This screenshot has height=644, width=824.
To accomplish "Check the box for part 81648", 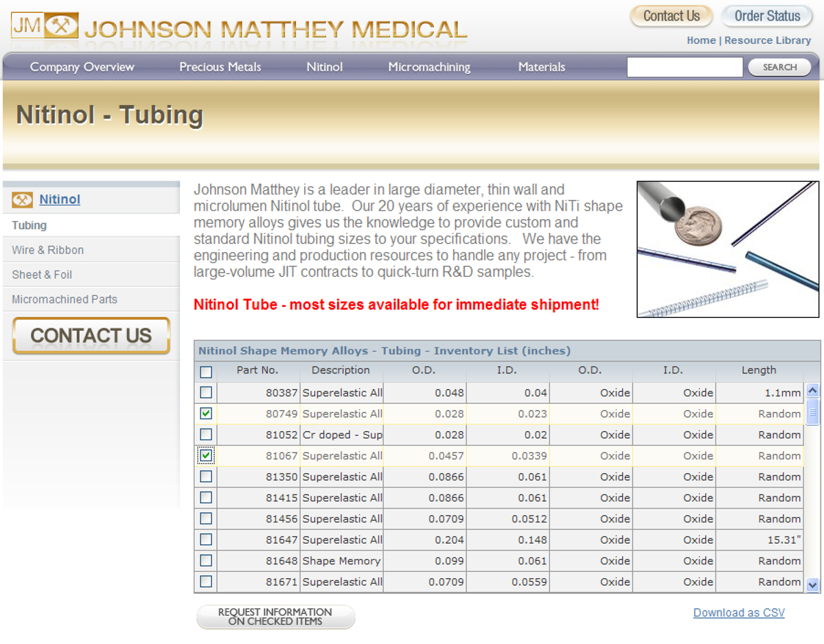I will 206,560.
